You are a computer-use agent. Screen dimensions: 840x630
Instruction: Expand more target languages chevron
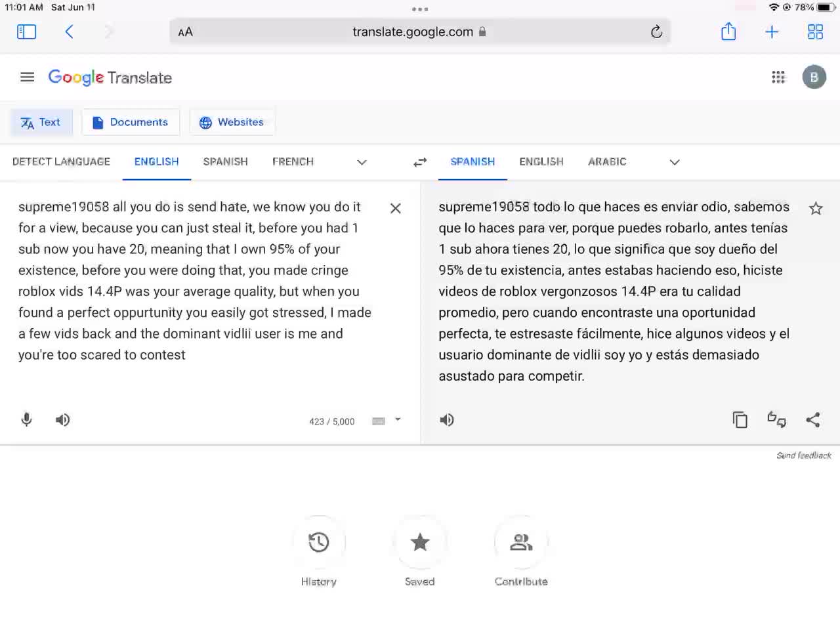[x=675, y=162]
